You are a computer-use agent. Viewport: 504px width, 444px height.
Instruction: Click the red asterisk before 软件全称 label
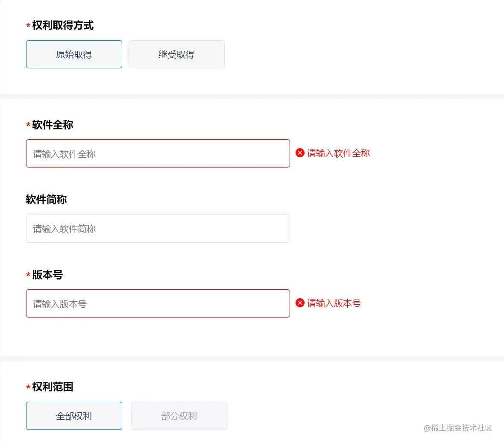pos(28,126)
